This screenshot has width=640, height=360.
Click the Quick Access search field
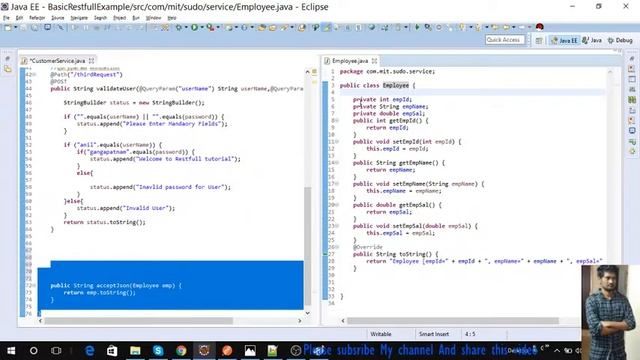[x=505, y=40]
